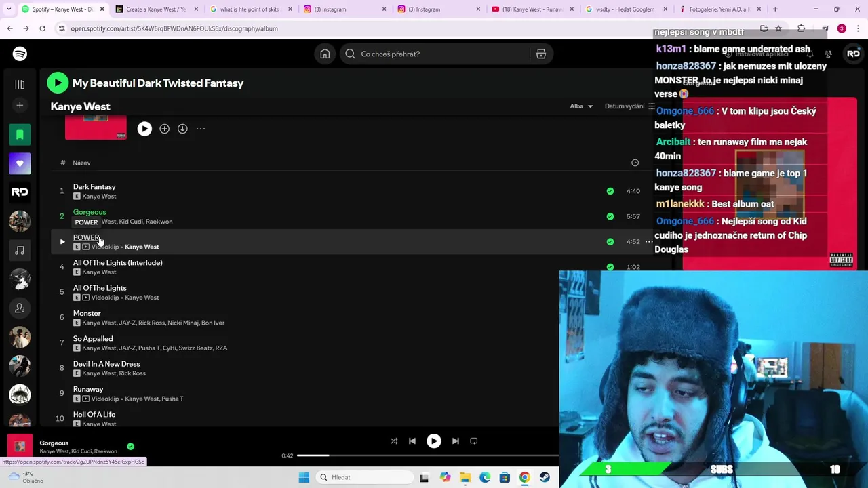868x488 pixels.
Task: Open the Alba filter dropdown
Action: 581,106
